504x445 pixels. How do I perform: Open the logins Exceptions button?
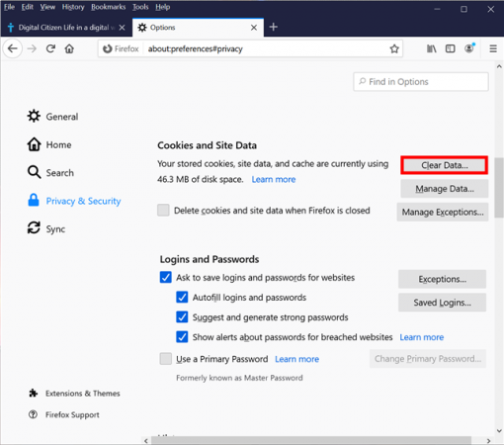tap(442, 279)
